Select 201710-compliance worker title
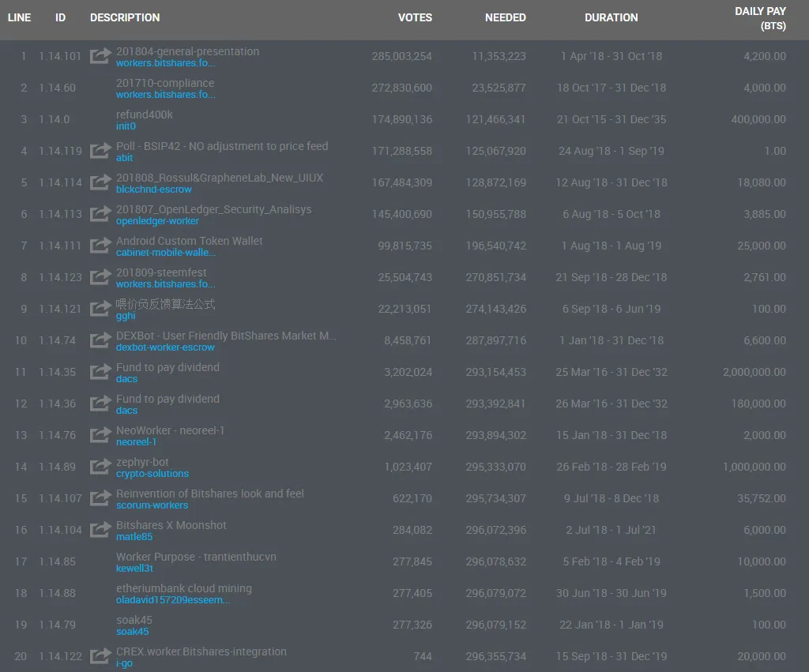This screenshot has width=809, height=672. point(165,83)
